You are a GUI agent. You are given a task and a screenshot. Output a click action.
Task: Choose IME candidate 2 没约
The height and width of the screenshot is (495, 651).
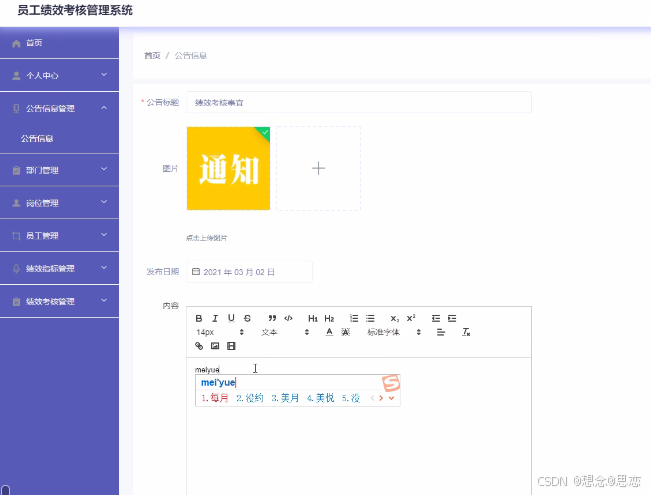[x=250, y=398]
